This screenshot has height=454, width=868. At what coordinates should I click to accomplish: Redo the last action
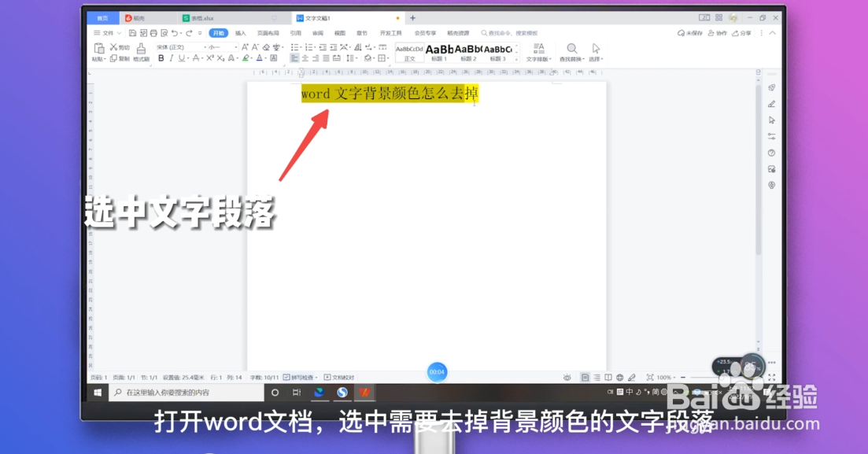pyautogui.click(x=189, y=33)
